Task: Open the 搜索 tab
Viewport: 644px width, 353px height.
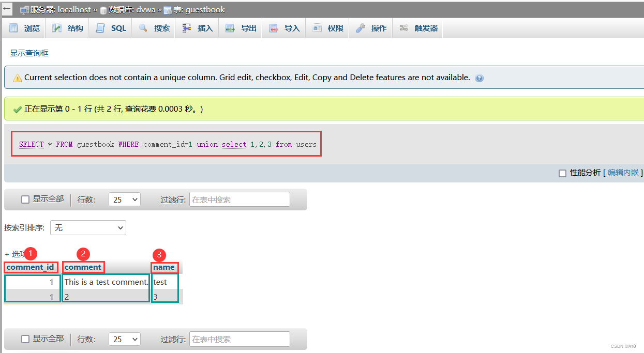Action: point(154,28)
